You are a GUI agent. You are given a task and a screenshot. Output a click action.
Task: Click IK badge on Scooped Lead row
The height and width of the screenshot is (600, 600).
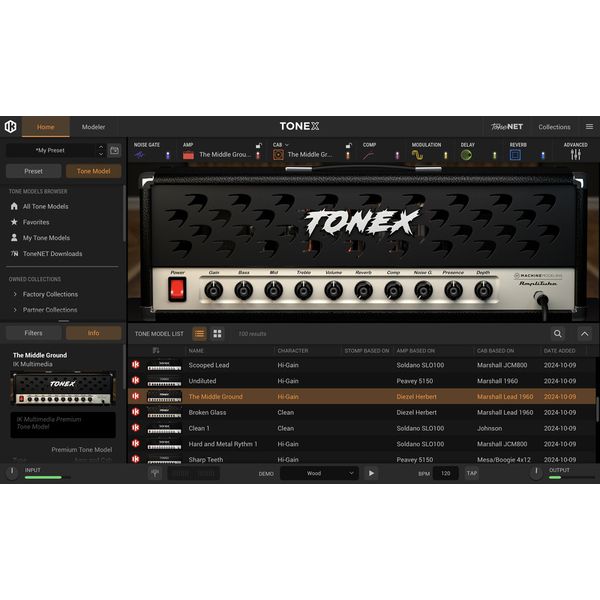coord(136,365)
